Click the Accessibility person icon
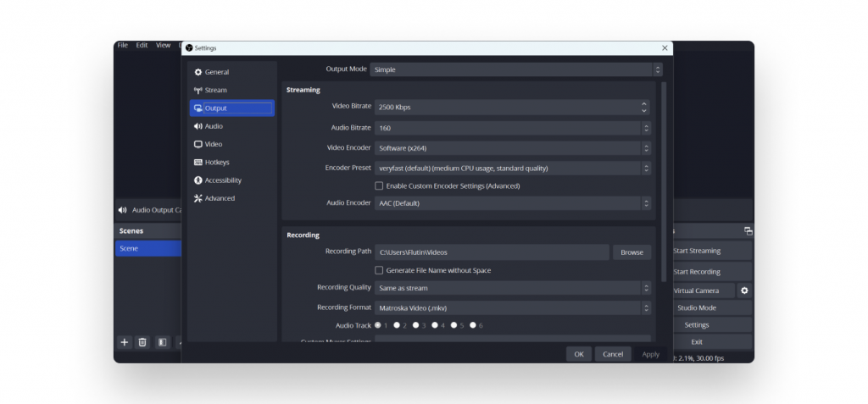Image resolution: width=868 pixels, height=404 pixels. pyautogui.click(x=198, y=180)
